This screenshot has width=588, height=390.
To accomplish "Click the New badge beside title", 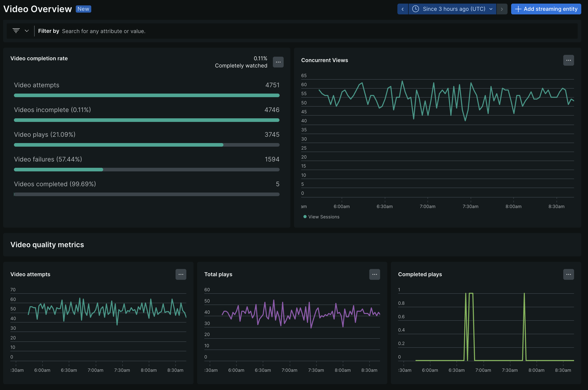I will point(83,9).
